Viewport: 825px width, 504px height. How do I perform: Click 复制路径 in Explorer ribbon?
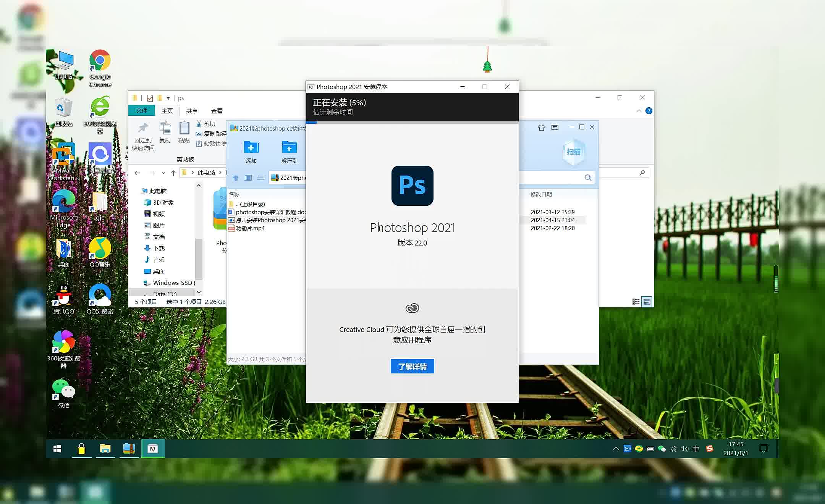(x=211, y=134)
